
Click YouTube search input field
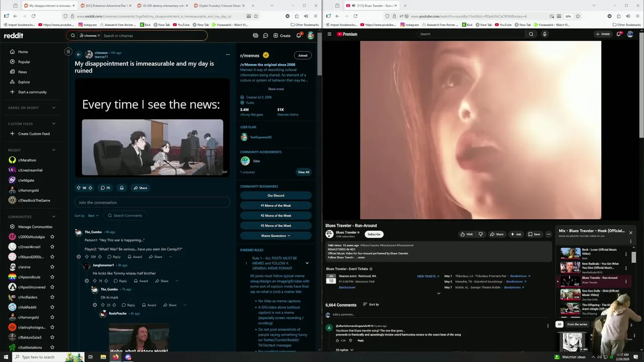click(x=471, y=34)
